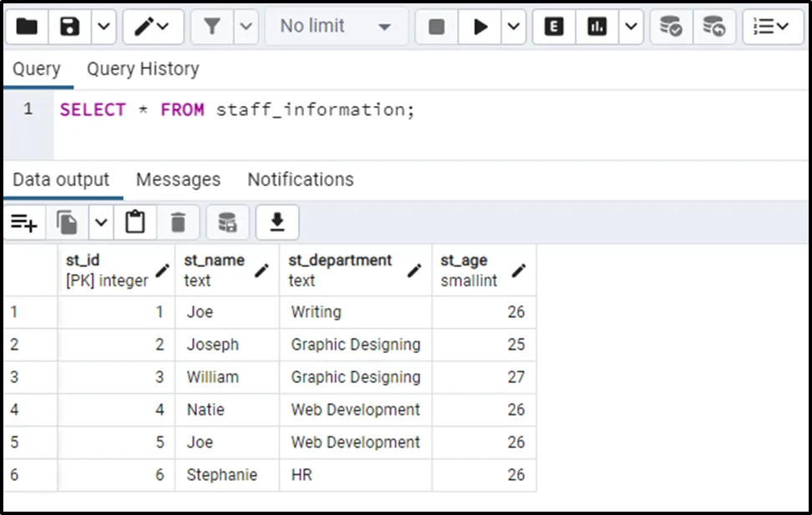Switch to the Messages tab
The width and height of the screenshot is (812, 515).
pos(178,179)
